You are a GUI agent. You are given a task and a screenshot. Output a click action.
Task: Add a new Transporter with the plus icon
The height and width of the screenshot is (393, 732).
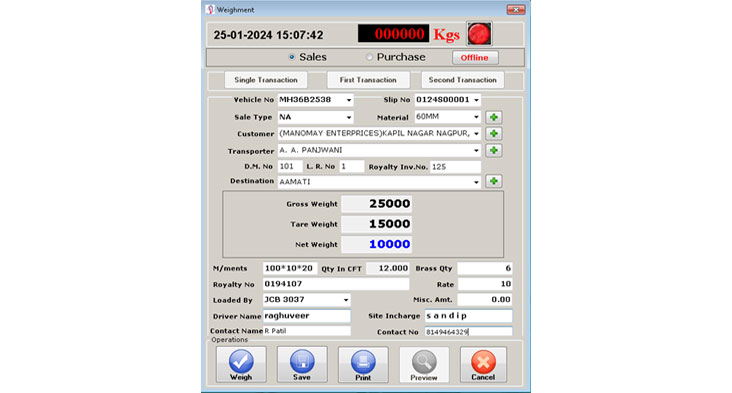click(x=493, y=150)
